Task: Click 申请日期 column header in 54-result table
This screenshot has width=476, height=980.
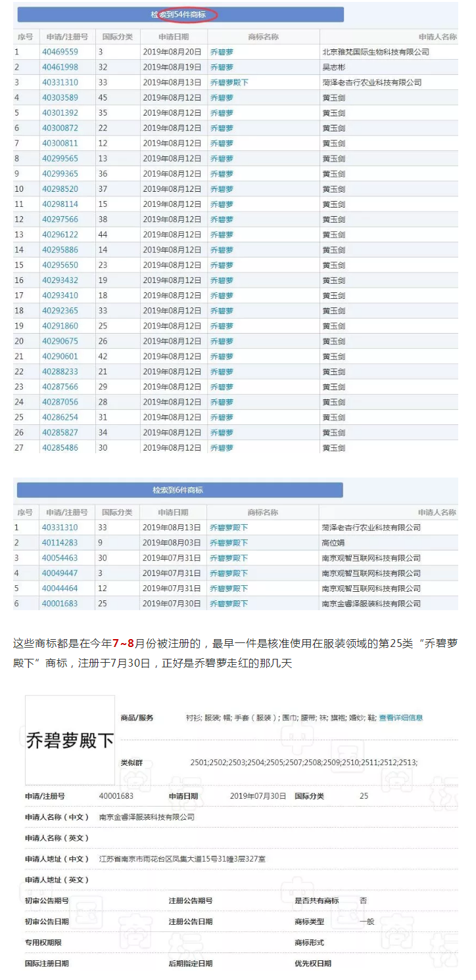Action: pos(173,37)
